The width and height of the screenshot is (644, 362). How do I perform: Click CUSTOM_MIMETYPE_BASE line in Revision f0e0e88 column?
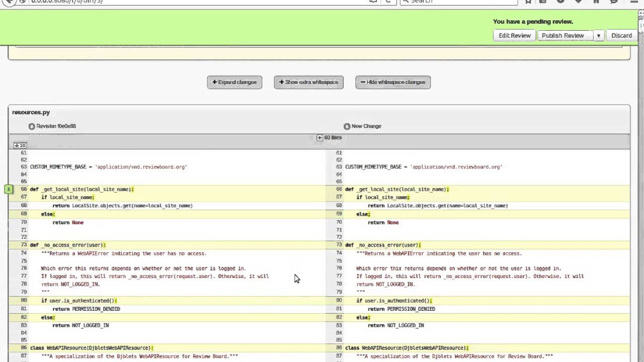click(108, 166)
